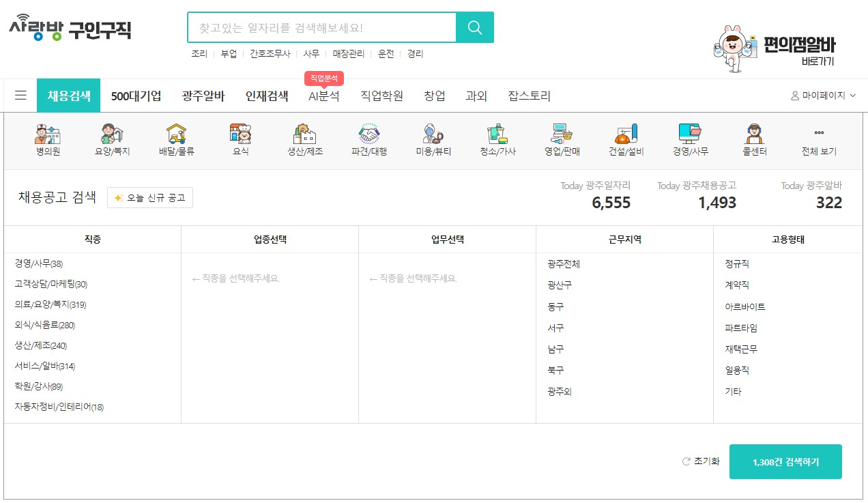Screen dimensions: 868x503
Task: Choose employment type 파트타임
Action: click(x=741, y=328)
